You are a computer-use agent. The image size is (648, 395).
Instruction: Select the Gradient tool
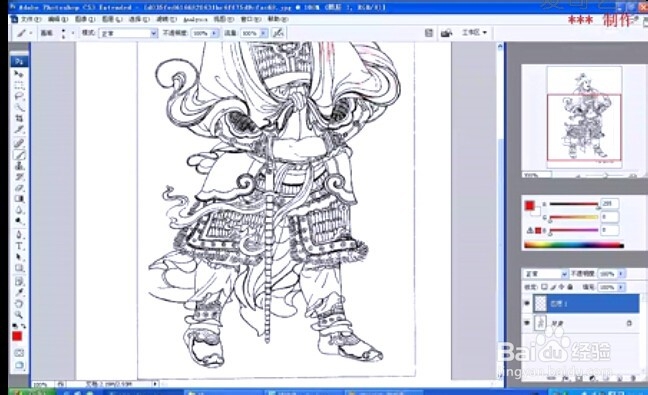(19, 199)
